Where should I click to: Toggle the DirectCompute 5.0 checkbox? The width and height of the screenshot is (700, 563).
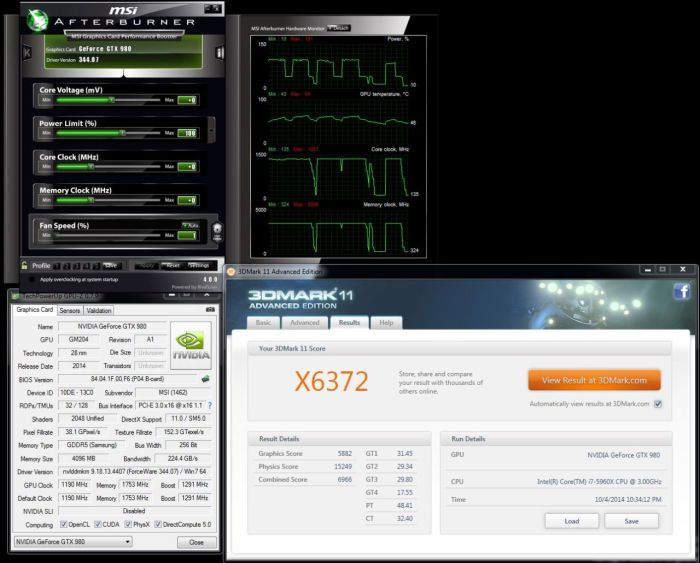(158, 524)
